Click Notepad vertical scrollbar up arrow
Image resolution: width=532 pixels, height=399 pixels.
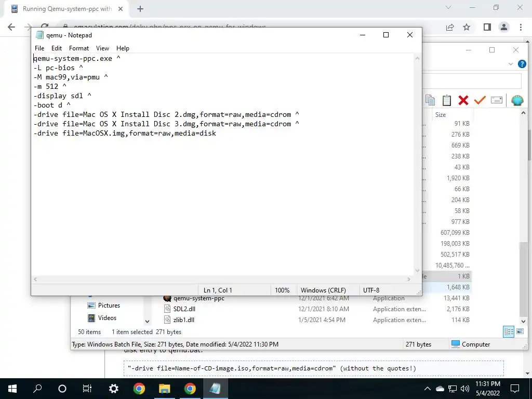(417, 58)
